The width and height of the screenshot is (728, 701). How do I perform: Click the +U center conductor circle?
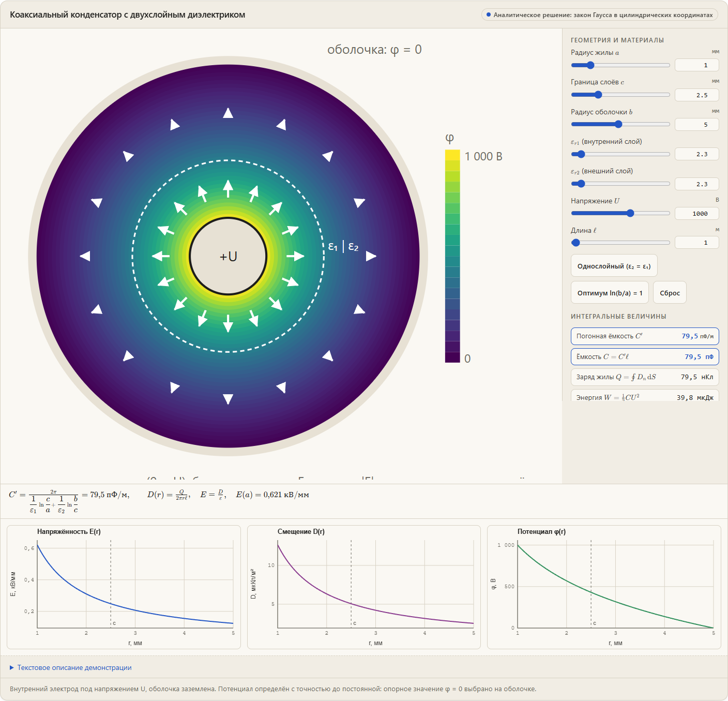click(x=228, y=256)
